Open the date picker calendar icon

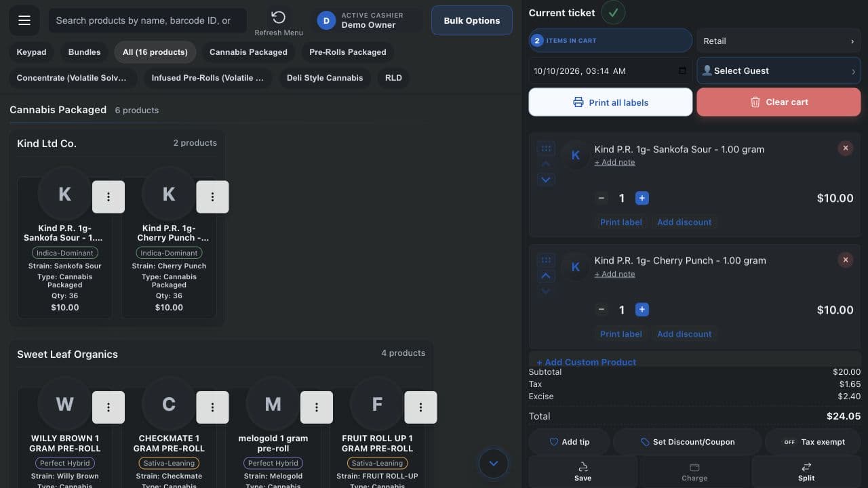[682, 70]
